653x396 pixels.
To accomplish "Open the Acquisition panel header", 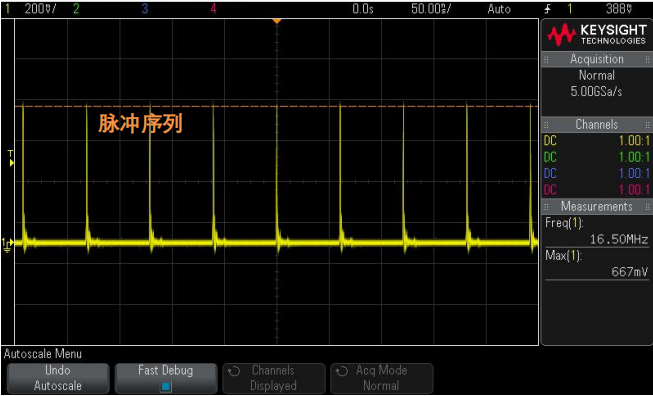I will (596, 59).
